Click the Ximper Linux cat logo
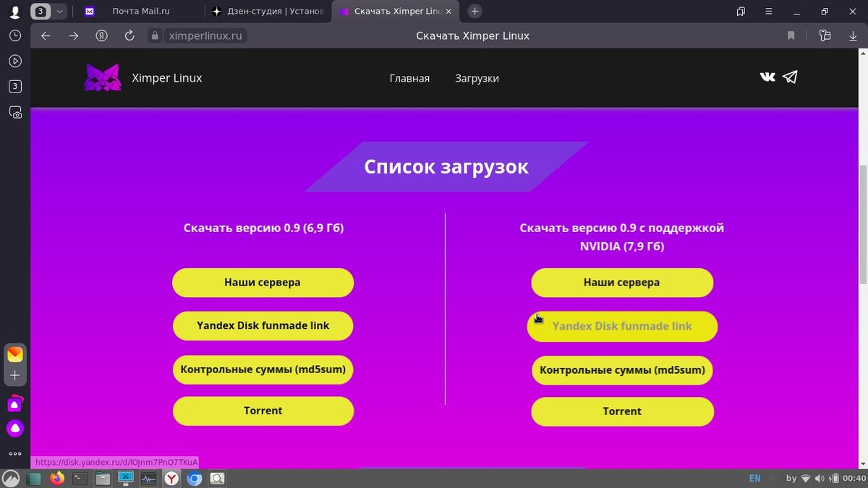Screen dimensions: 868x488 click(102, 77)
